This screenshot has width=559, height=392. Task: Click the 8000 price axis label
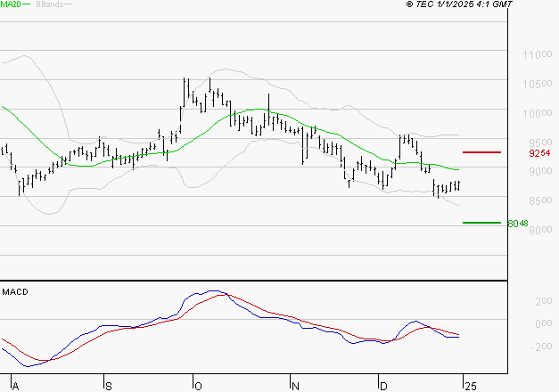click(540, 230)
